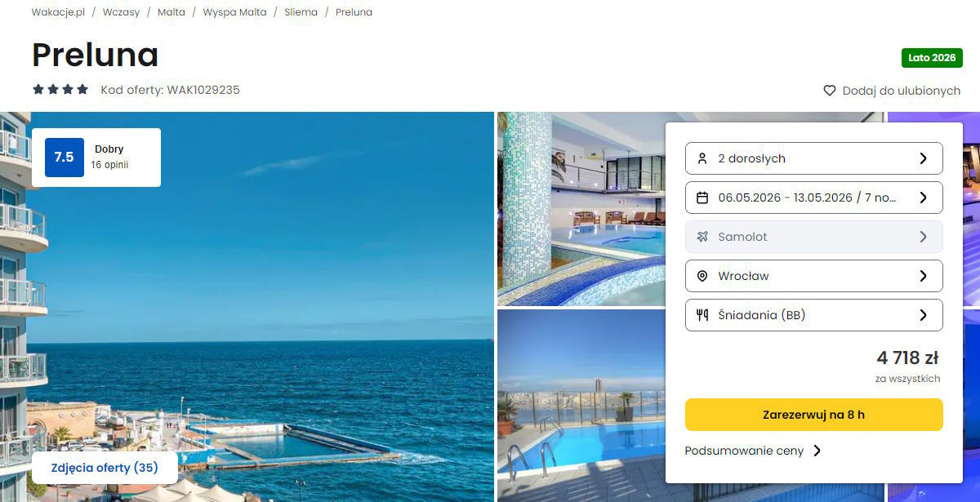This screenshot has height=502, width=980.
Task: Open the Śniadania (BB) meal plan dropdown
Action: pyautogui.click(x=814, y=315)
